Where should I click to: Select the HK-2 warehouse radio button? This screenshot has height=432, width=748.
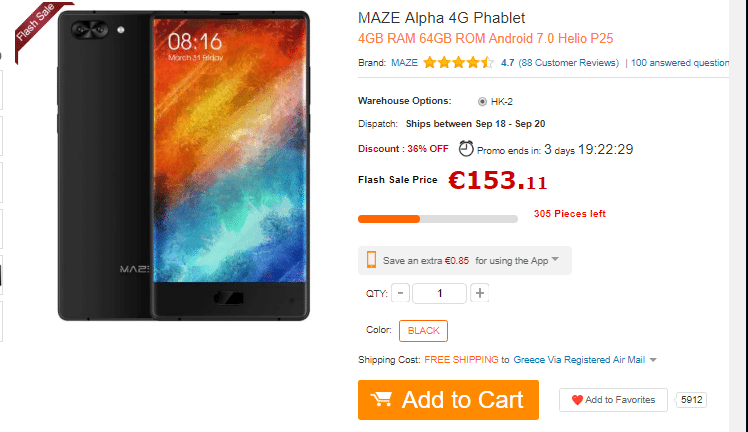483,101
